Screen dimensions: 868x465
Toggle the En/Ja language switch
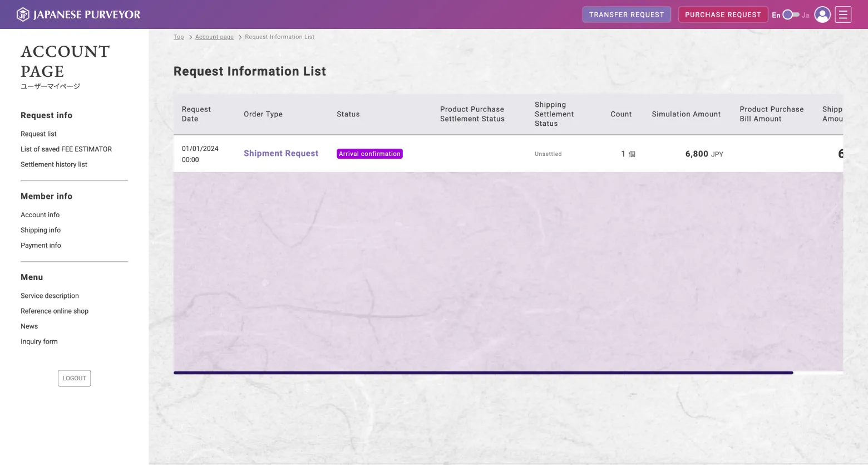[791, 15]
